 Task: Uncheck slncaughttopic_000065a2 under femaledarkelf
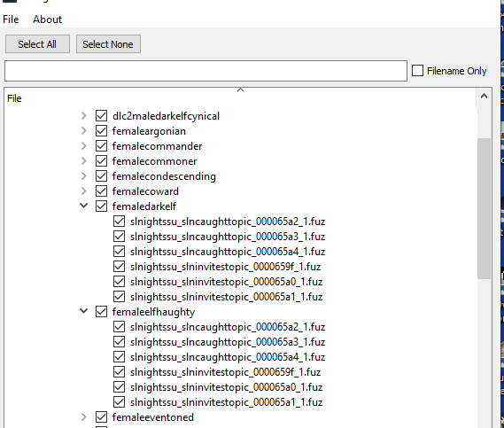click(x=119, y=222)
